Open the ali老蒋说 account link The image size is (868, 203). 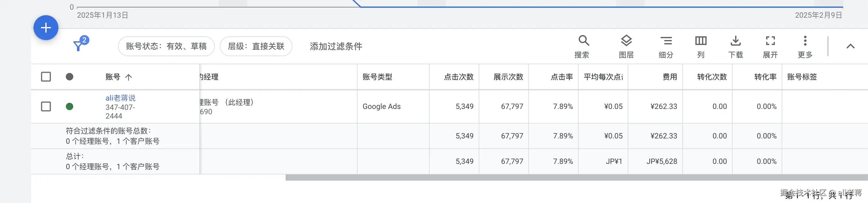(120, 98)
